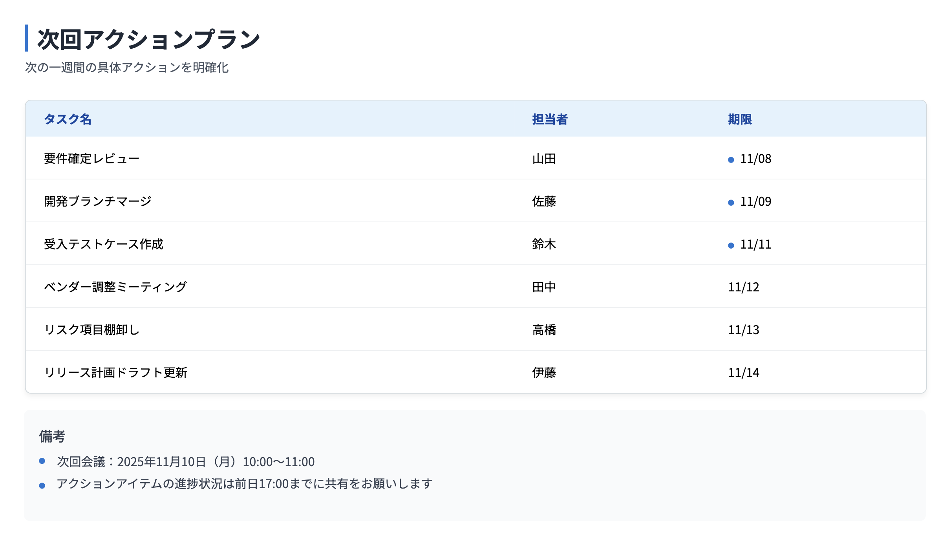Click the blue bullet before アクションアイテム note
This screenshot has height=560, width=951.
[x=42, y=485]
